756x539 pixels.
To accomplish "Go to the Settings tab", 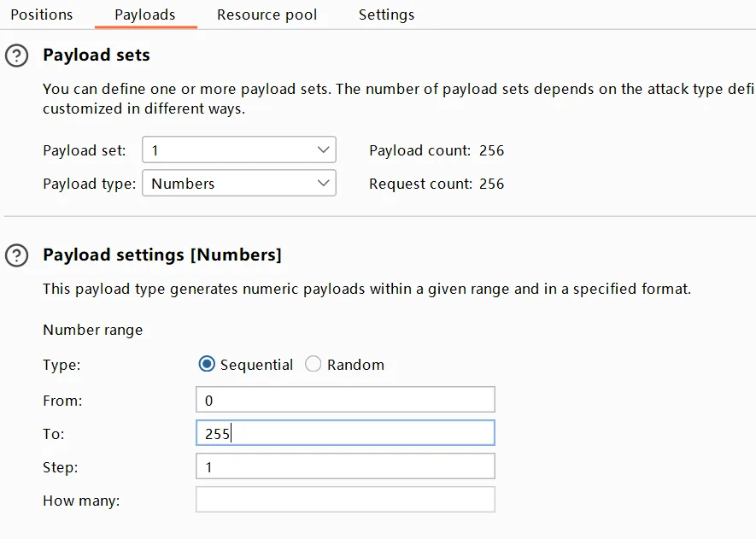I will click(x=386, y=15).
